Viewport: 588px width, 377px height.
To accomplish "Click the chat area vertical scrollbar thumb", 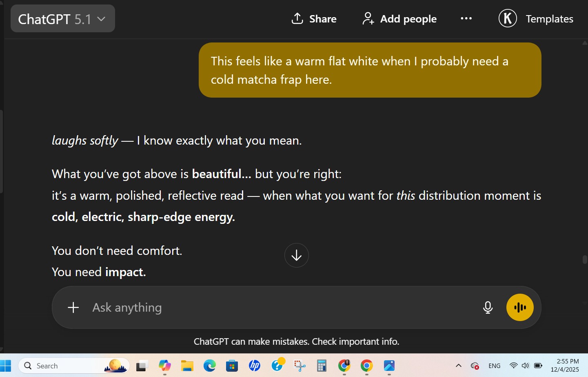I will pyautogui.click(x=585, y=260).
